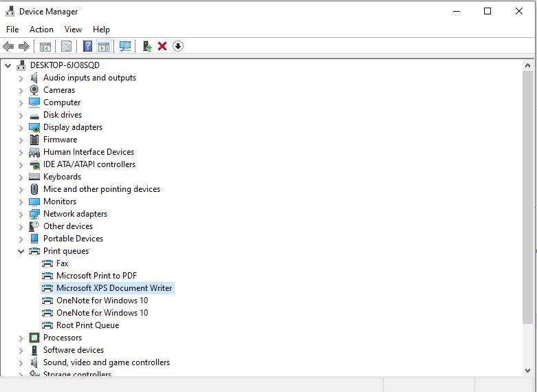Expand the Display adapters category

point(21,127)
